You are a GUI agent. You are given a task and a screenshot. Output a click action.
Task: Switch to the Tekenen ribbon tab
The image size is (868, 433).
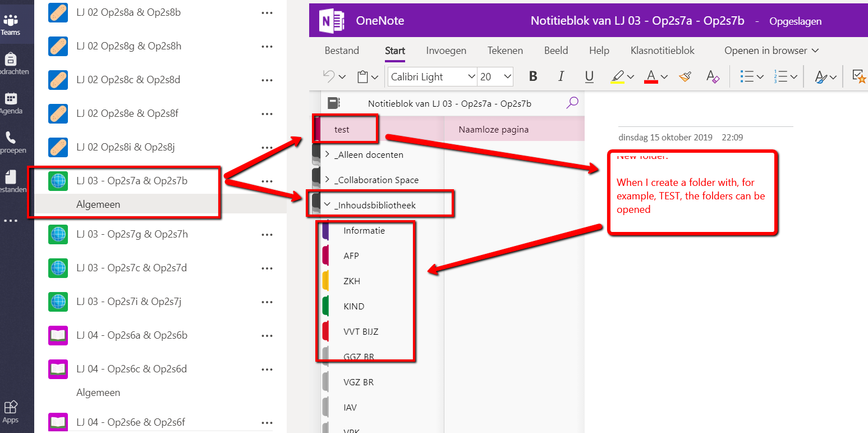point(505,51)
